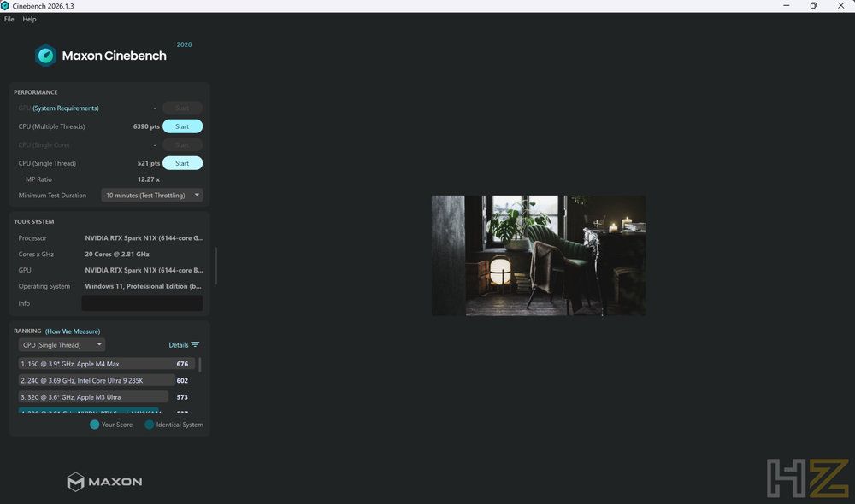Start the CPU Single Thread test

click(x=183, y=163)
